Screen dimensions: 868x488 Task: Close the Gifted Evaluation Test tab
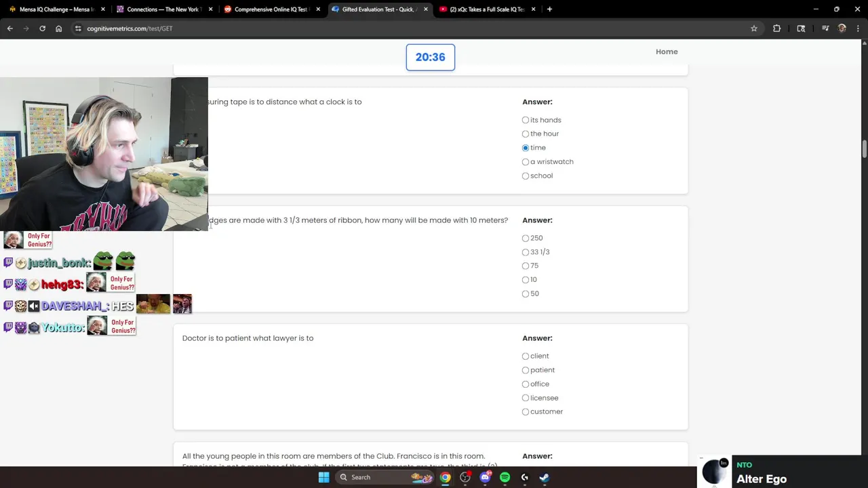tap(425, 9)
